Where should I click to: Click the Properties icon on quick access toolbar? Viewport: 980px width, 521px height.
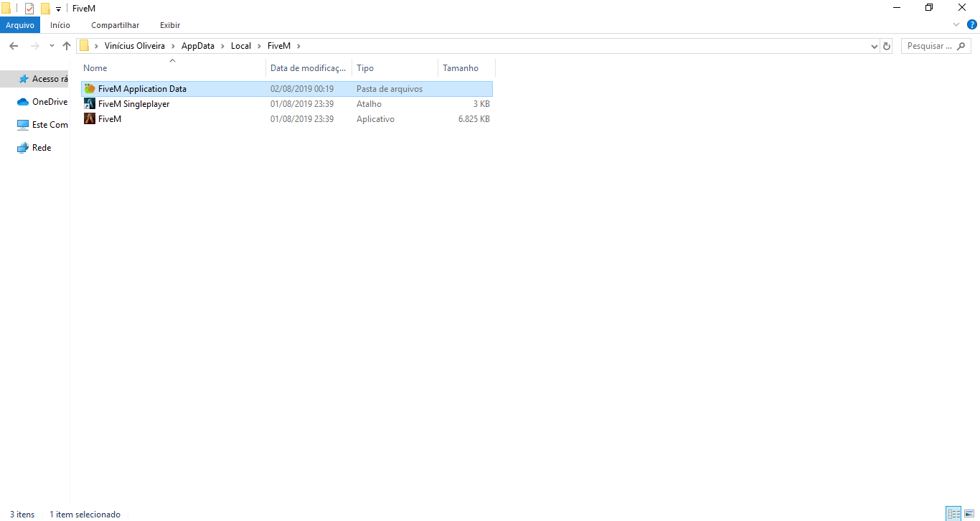pos(29,8)
